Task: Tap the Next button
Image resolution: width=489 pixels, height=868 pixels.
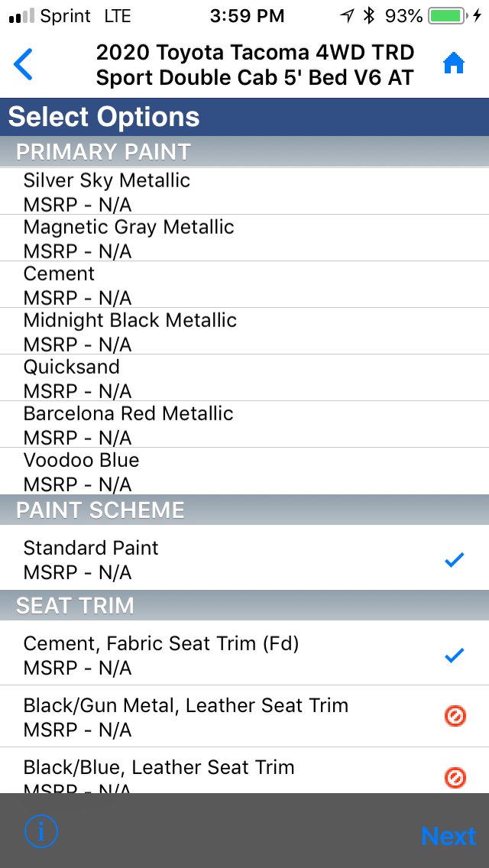Action: point(448,835)
